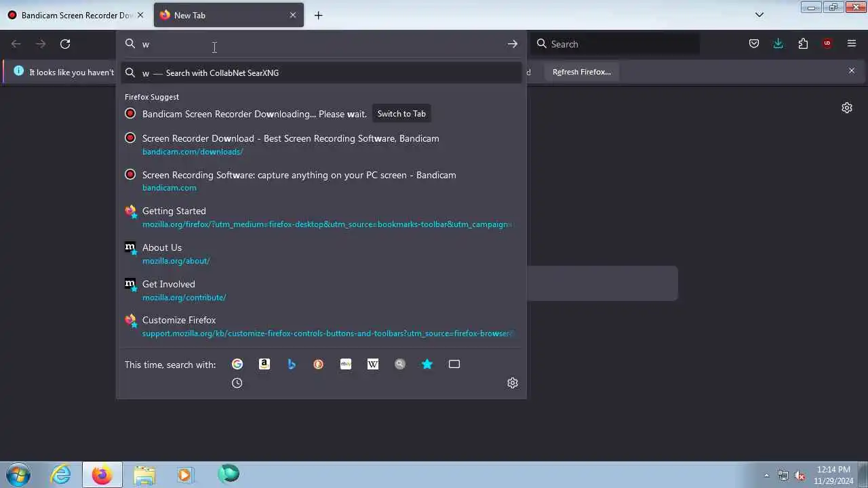Click the Search box in toolbar
868x488 pixels.
click(616, 44)
